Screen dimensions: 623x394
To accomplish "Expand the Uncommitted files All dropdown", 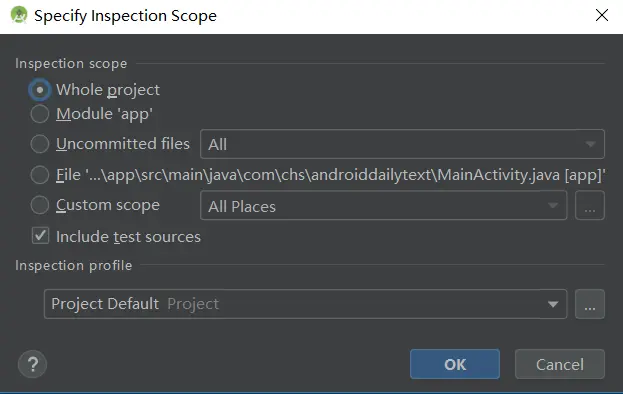I will (402, 144).
